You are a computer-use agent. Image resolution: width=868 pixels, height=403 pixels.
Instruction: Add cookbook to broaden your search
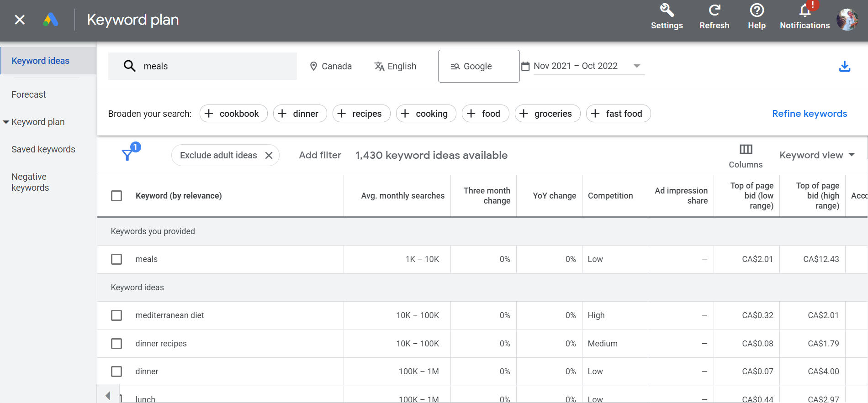[233, 114]
